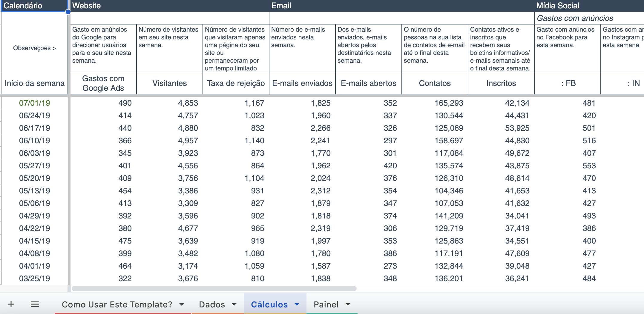The width and height of the screenshot is (644, 314).
Task: Open the Como Usar Este Template? sheet
Action: [116, 304]
